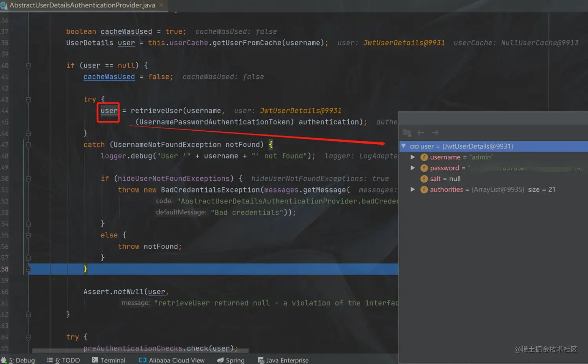Image resolution: width=588 pixels, height=364 pixels.
Task: Fold the else block at line 55
Action: 28,235
